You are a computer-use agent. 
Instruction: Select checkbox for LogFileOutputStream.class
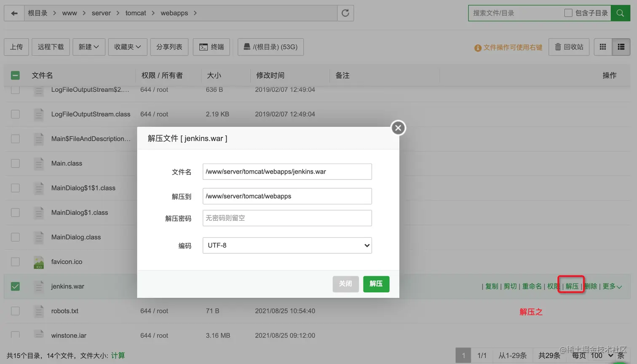coord(15,114)
